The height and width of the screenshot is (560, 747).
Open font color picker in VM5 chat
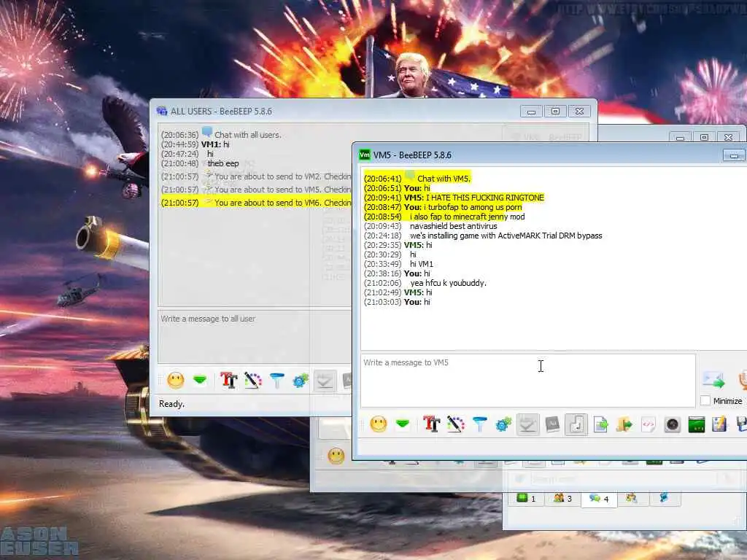coord(455,424)
